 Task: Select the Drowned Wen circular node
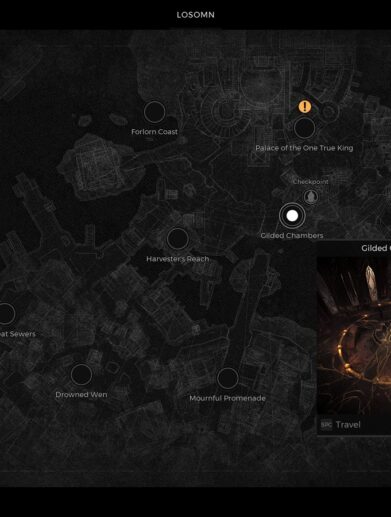(x=81, y=375)
